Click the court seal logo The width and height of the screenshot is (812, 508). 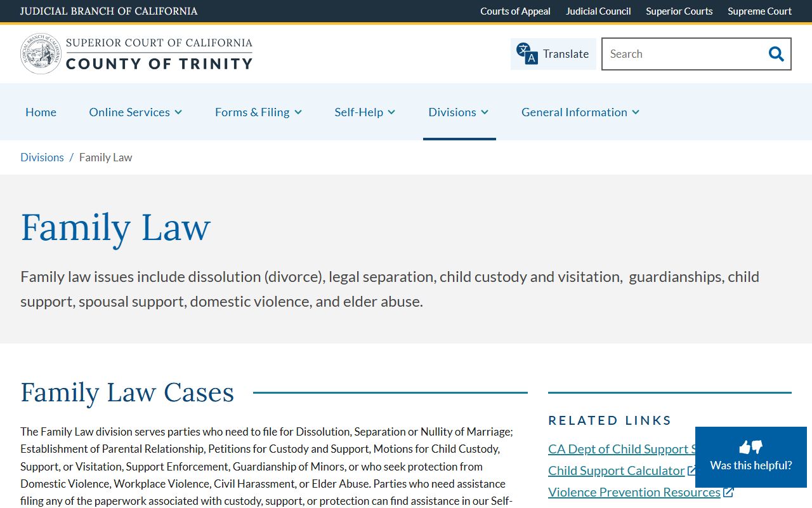[x=41, y=54]
